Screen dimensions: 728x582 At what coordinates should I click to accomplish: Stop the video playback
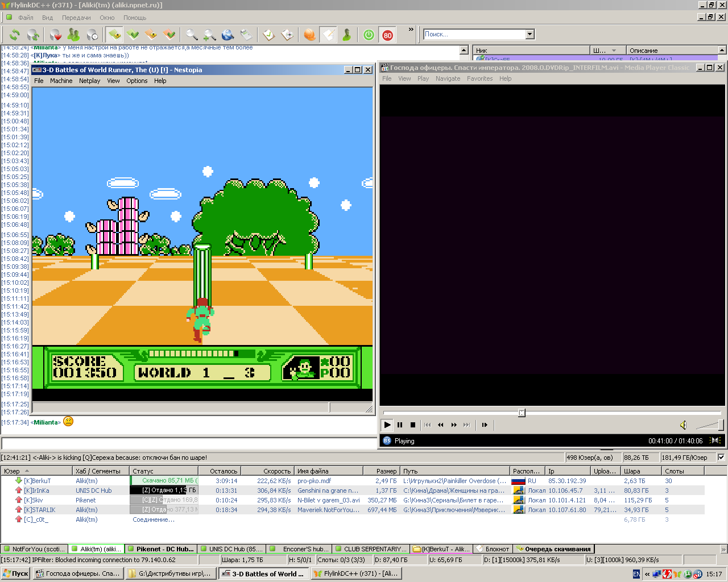coord(412,425)
